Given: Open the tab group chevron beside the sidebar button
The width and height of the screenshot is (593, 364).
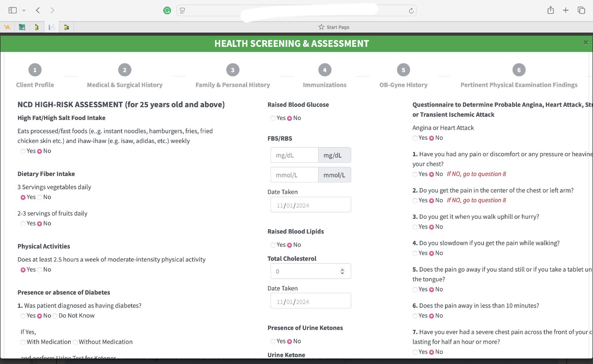Looking at the screenshot, I should 24,10.
